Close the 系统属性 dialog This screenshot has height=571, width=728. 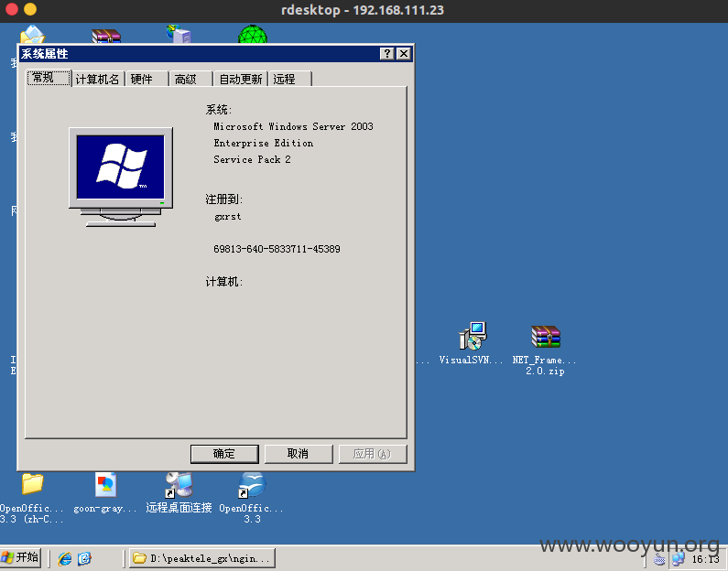(404, 54)
